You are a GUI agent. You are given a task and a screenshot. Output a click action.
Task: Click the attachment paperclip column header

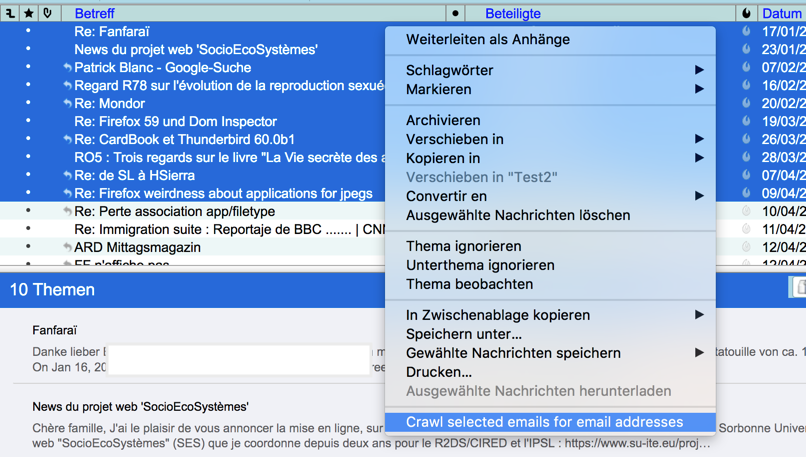47,13
